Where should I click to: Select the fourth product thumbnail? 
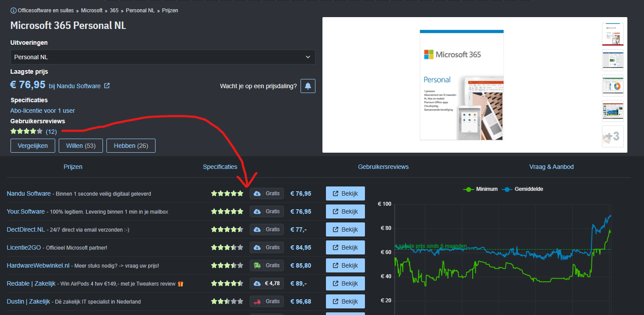pyautogui.click(x=612, y=111)
